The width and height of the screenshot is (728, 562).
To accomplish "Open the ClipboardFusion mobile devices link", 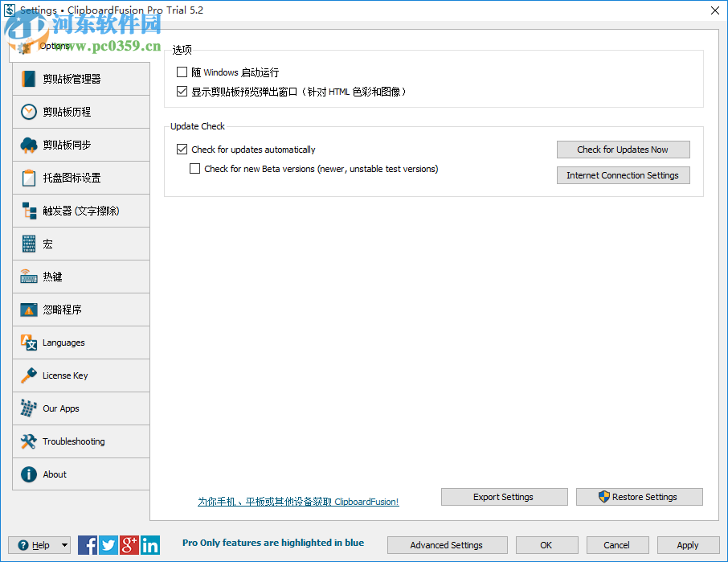I will 299,502.
